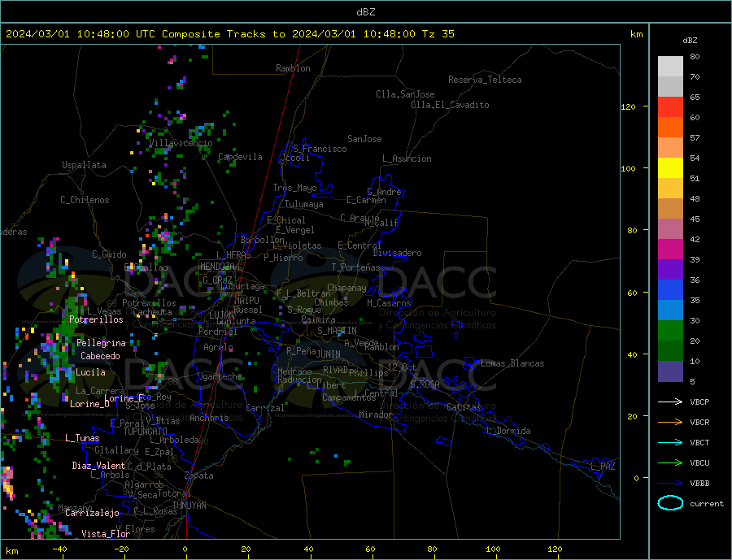Click the 'Tz 35' text in header
The image size is (732, 560).
point(438,34)
